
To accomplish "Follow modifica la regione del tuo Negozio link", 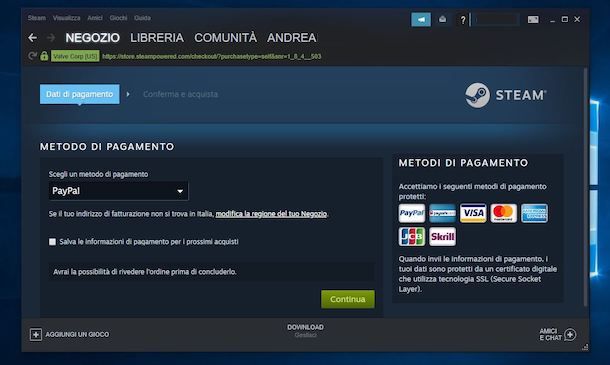I will 271,214.
